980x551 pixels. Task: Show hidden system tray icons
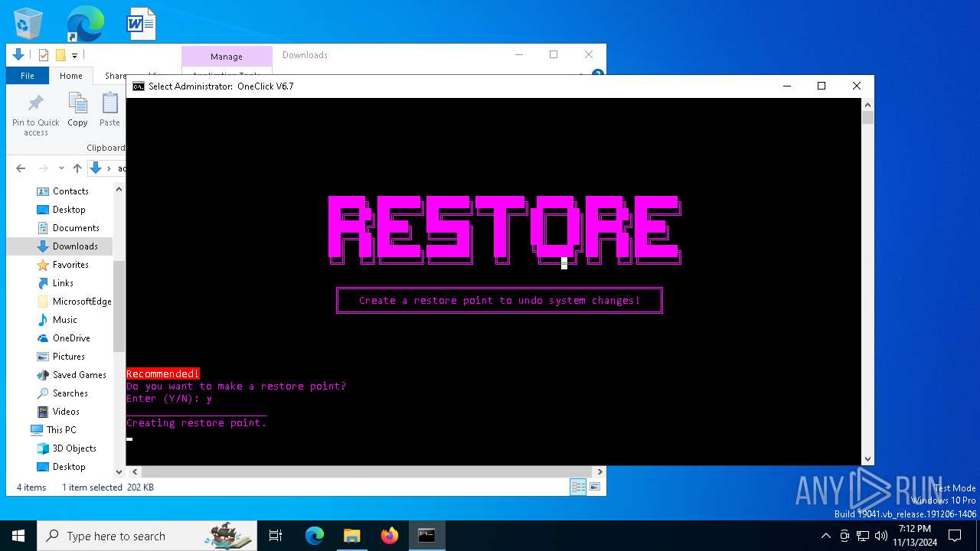click(825, 536)
